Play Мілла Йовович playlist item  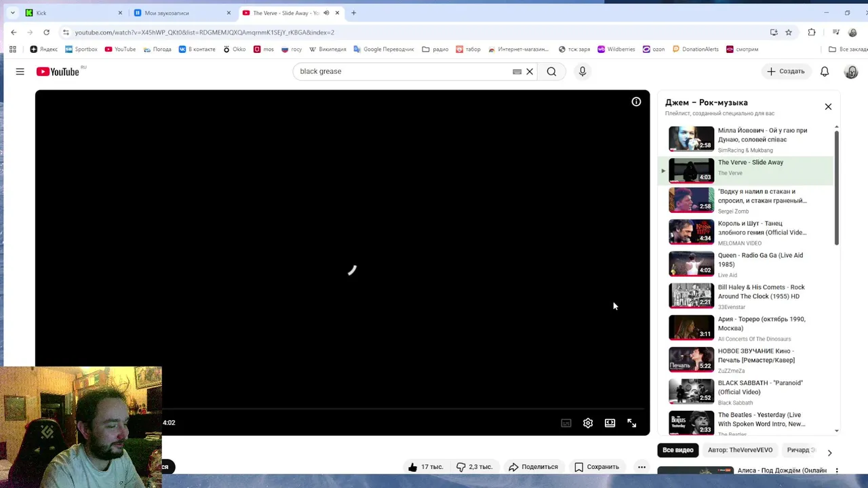coord(746,139)
